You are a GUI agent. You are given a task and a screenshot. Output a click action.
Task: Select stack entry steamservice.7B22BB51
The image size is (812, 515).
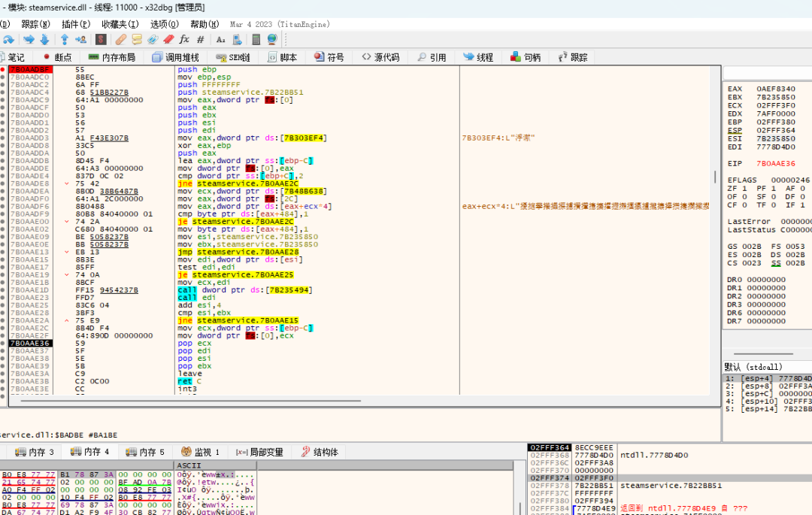click(671, 486)
